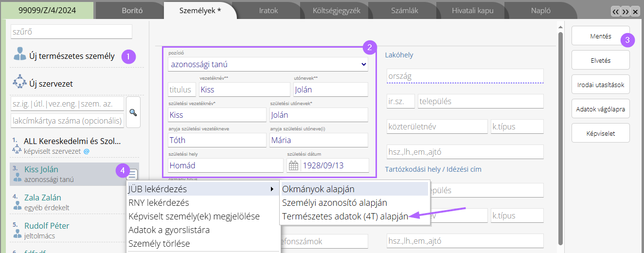Choose Személy törlése from context menu

click(x=203, y=243)
